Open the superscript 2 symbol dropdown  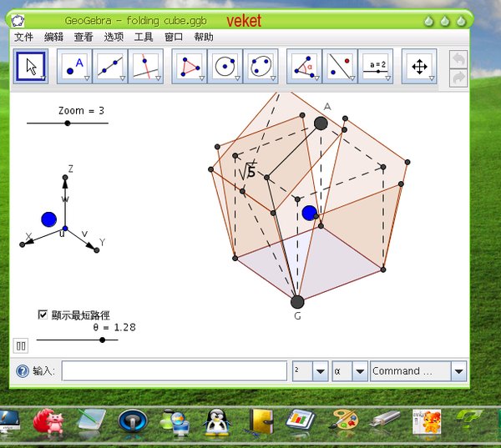[321, 371]
